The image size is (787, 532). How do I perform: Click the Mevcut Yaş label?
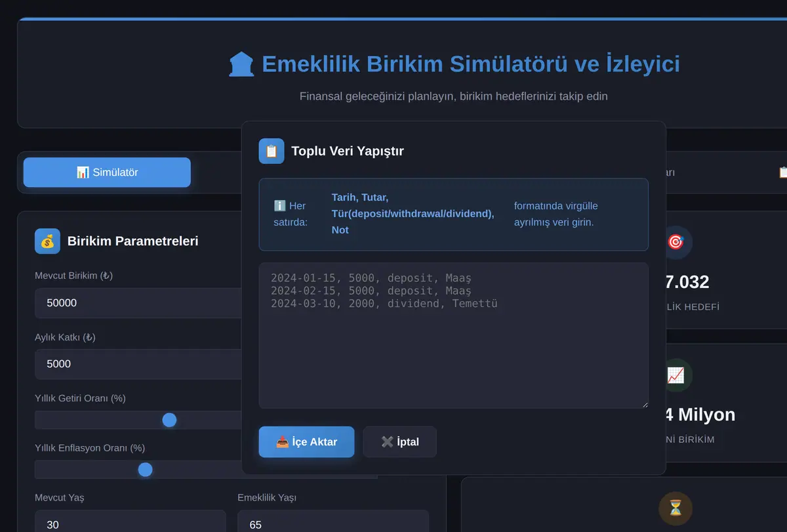[x=60, y=498]
